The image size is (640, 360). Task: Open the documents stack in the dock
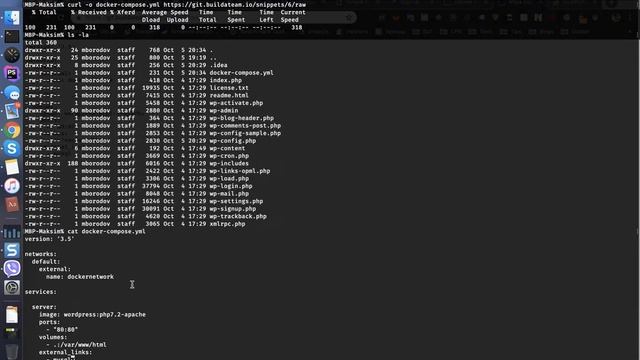click(x=12, y=314)
